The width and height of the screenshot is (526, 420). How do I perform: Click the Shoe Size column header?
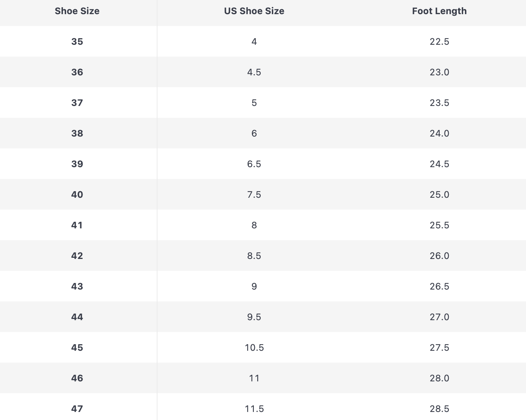(x=77, y=11)
